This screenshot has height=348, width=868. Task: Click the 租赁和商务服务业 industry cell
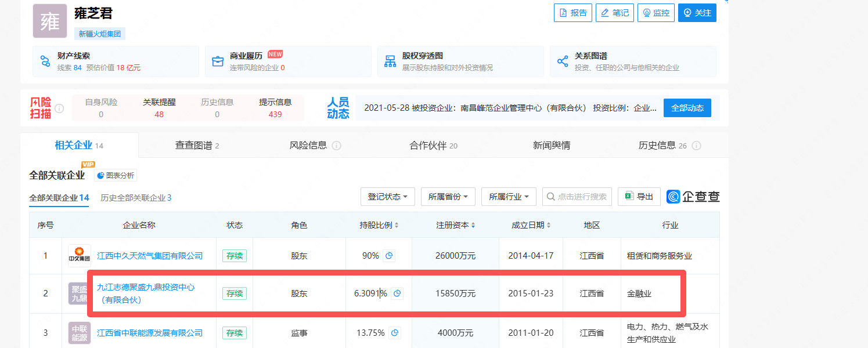click(x=660, y=256)
